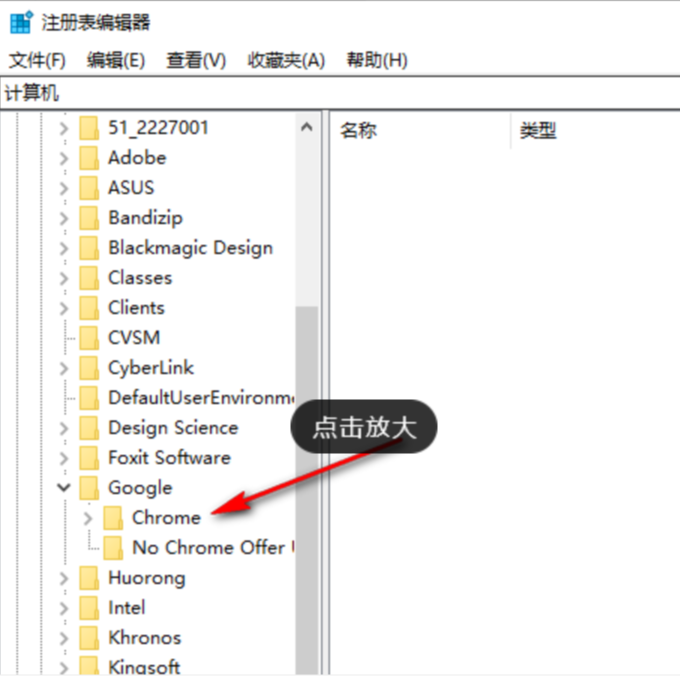Click the DefaultUserEnvironment folder icon
680x680 pixels.
[x=89, y=398]
